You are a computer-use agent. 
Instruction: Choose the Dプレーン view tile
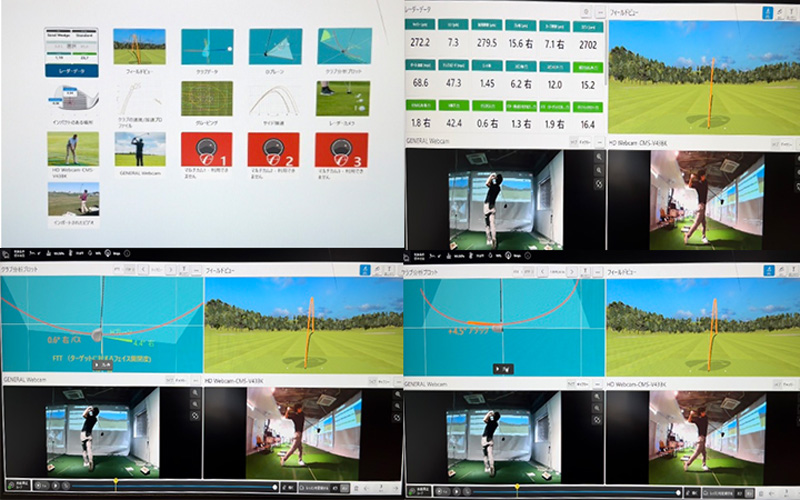point(274,50)
